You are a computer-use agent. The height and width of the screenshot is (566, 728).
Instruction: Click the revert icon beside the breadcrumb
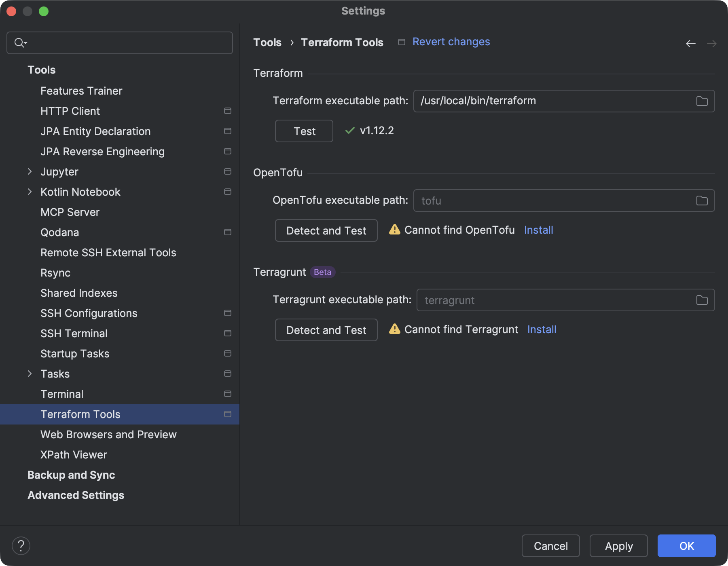401,42
